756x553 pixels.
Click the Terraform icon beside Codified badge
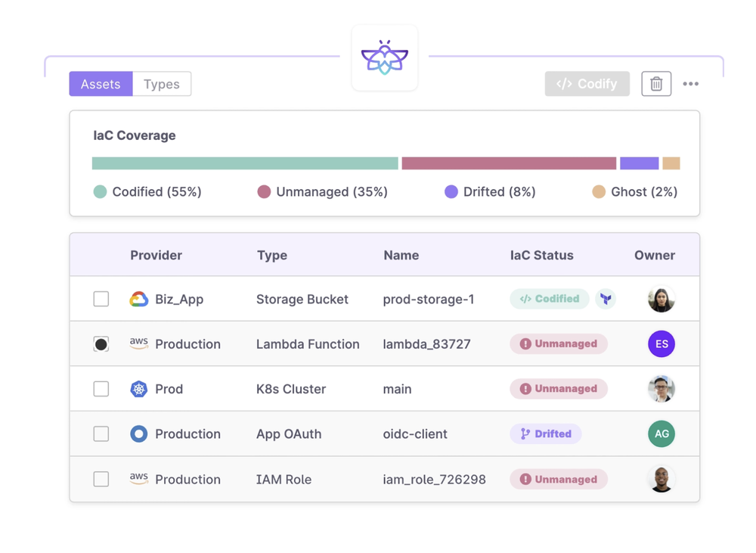point(606,299)
